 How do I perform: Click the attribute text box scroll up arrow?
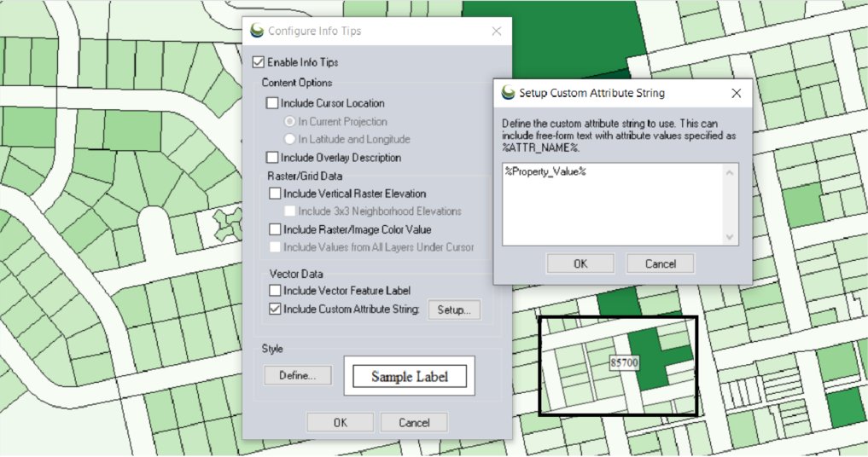(x=730, y=172)
